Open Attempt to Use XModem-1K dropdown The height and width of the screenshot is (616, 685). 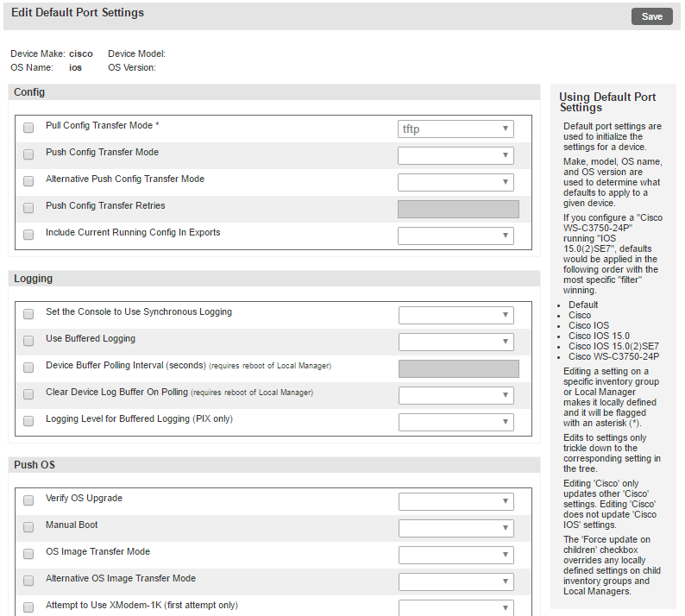[456, 607]
